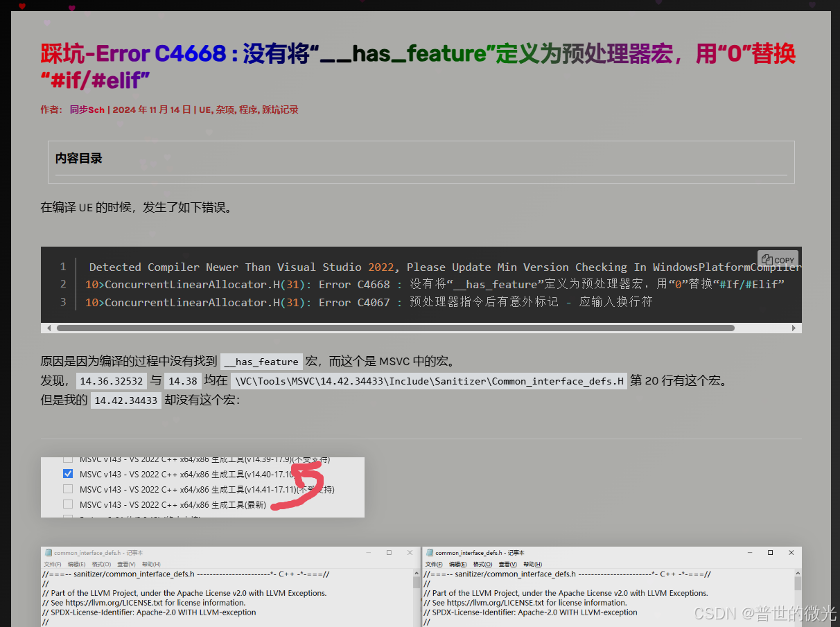Click code line number 3 in the gutter
840x627 pixels.
click(x=63, y=302)
